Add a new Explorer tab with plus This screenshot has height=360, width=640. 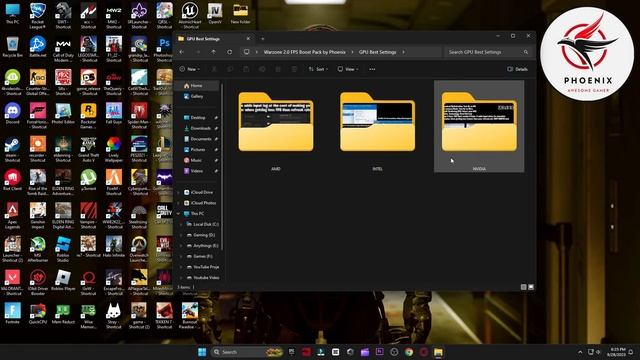pos(263,39)
